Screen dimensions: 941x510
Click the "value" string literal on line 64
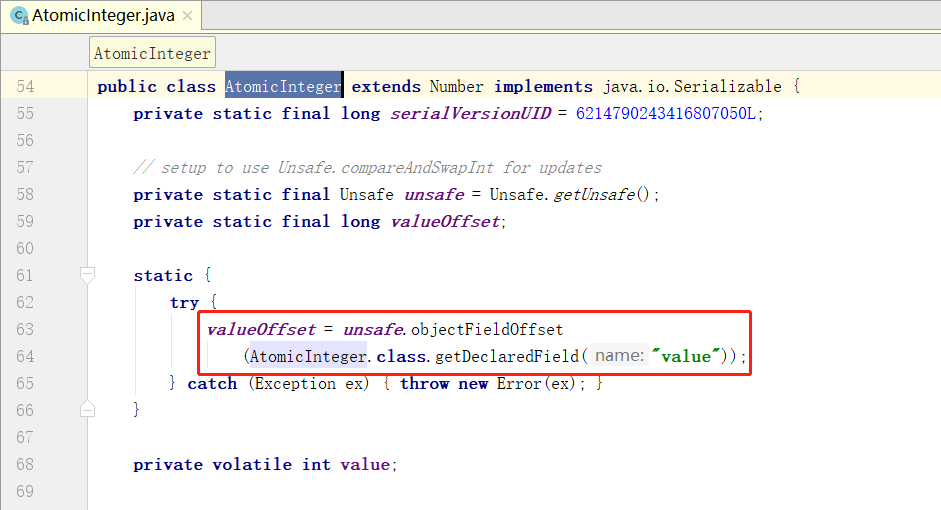coord(685,356)
